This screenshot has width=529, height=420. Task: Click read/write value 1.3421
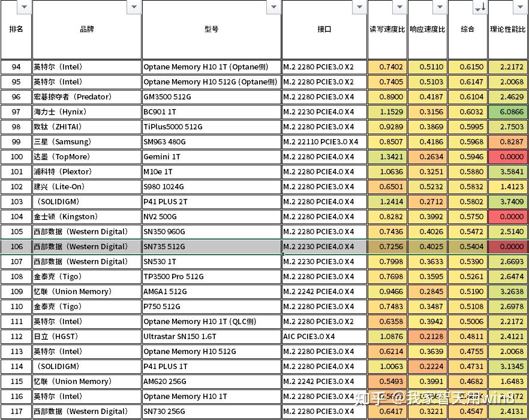(x=387, y=157)
